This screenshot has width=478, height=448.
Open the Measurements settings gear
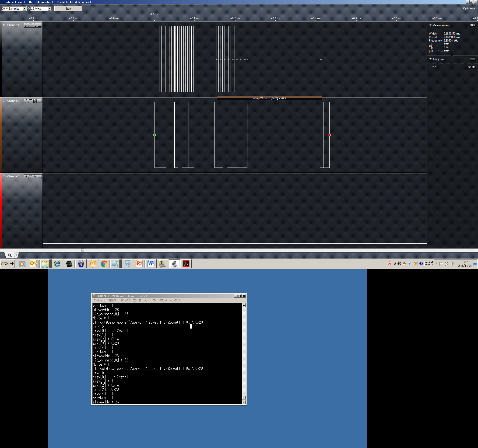pos(472,25)
